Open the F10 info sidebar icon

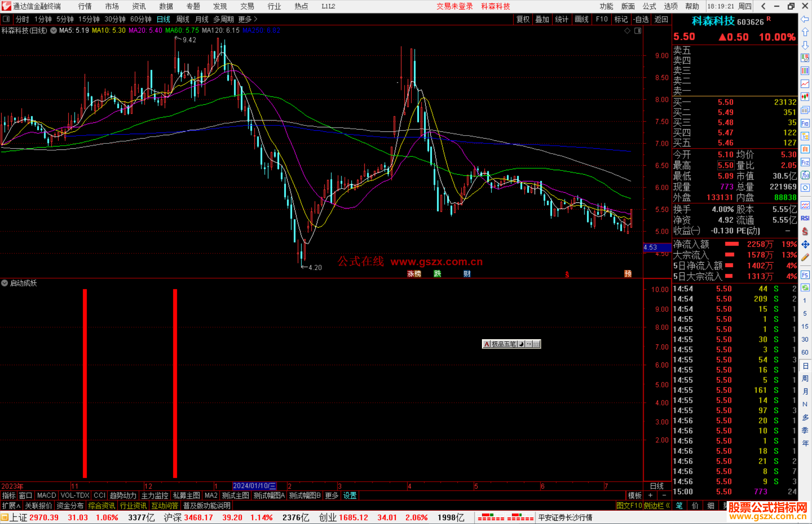click(x=805, y=123)
